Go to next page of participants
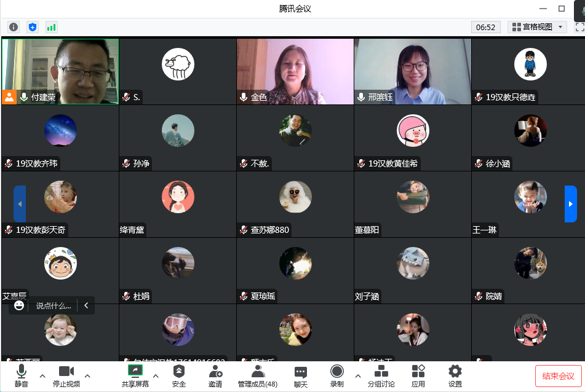 [570, 203]
